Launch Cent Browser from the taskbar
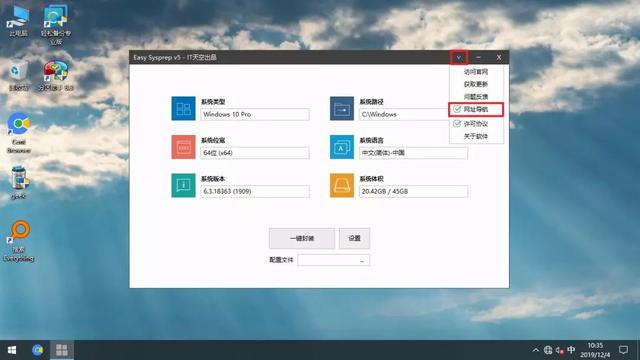Screen dimensions: 640x360 click(x=38, y=350)
